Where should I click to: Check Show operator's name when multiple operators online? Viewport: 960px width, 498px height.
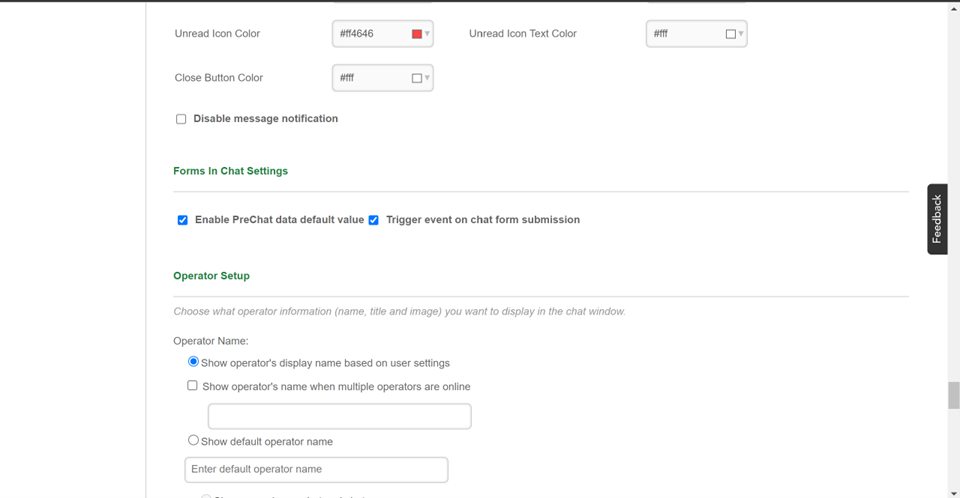coord(192,386)
